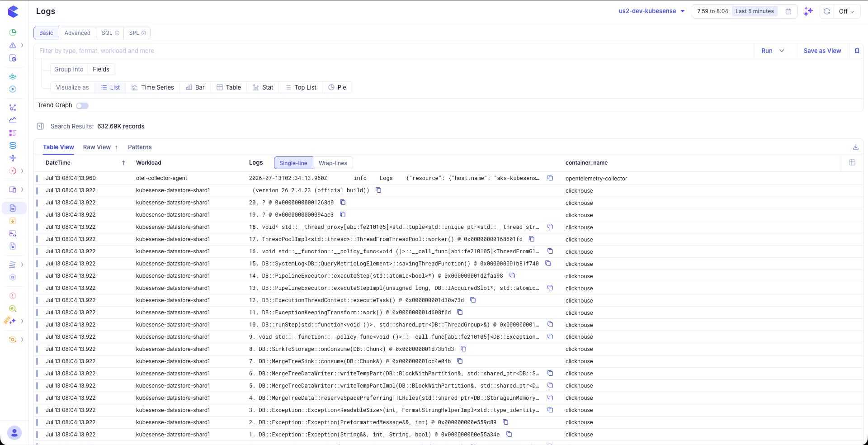Click the container_name column header
This screenshot has height=445, width=868.
(x=586, y=163)
